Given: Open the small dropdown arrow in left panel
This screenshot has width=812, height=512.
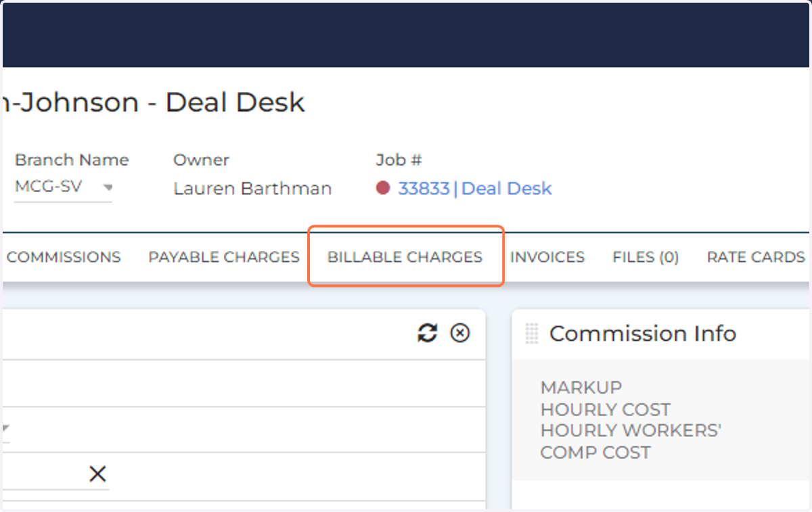Looking at the screenshot, I should click(6, 429).
